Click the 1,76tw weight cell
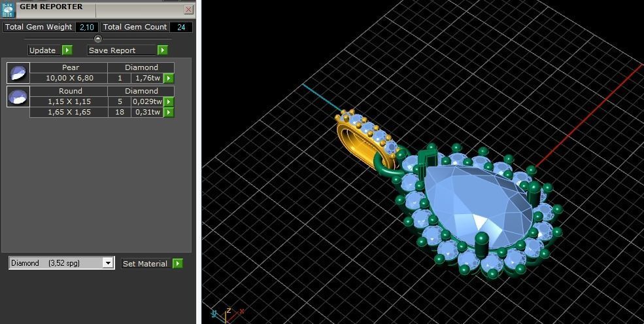 point(147,78)
